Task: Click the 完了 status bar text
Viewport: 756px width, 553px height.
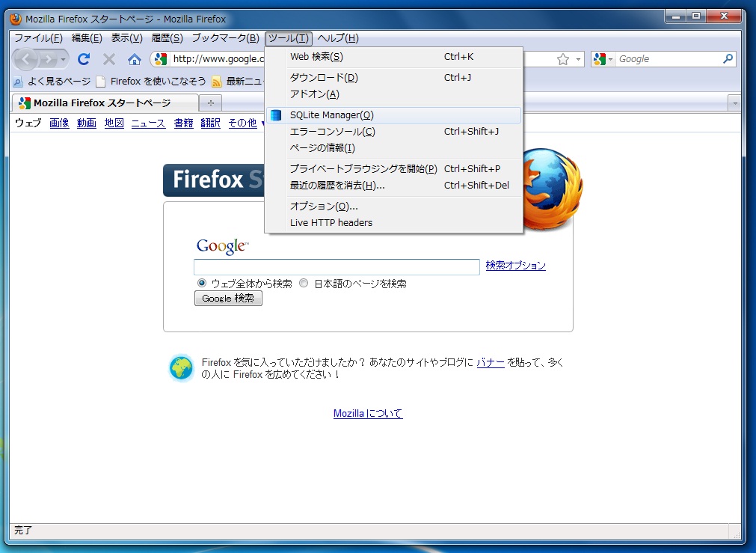Action: point(22,531)
